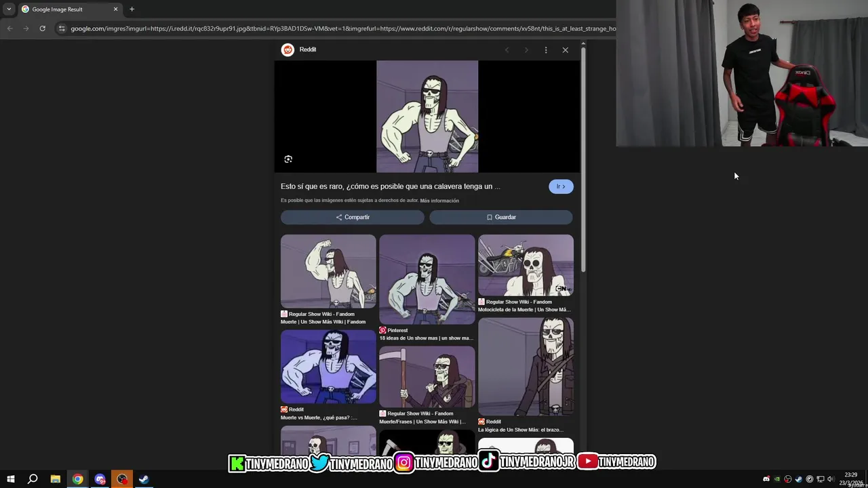
Task: Click the NVIDIA icon in the system tray
Action: pyautogui.click(x=777, y=479)
